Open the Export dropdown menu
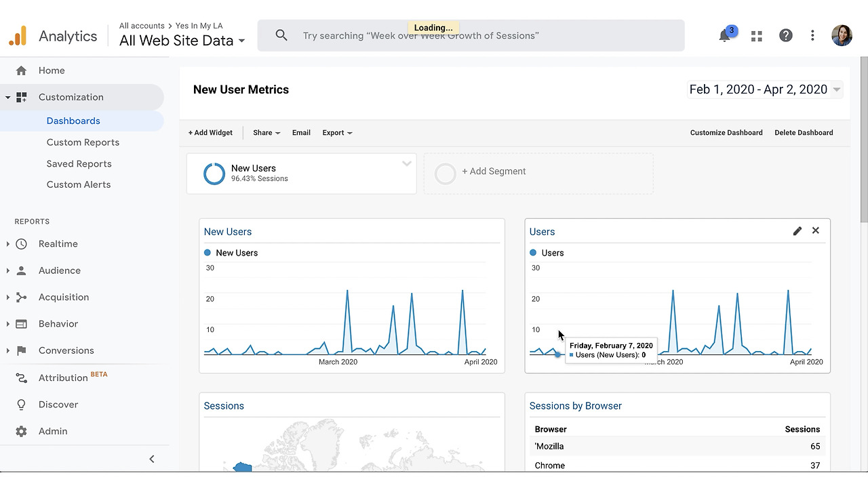 [337, 133]
